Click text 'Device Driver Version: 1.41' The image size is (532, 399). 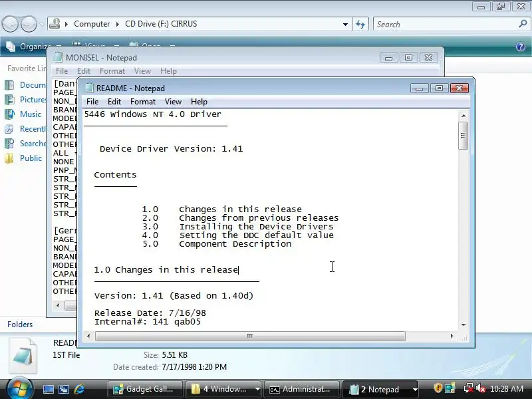172,148
